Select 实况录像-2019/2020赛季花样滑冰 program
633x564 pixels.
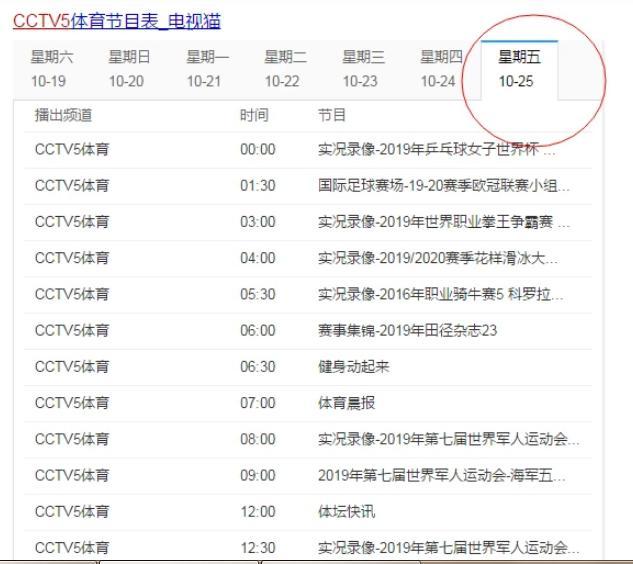(438, 258)
